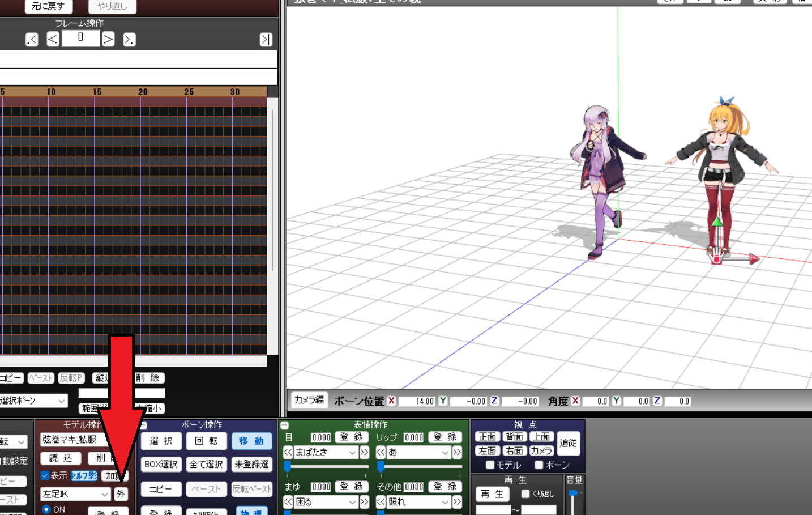
Task: Switch view to カメラ camera
Action: pos(541,450)
